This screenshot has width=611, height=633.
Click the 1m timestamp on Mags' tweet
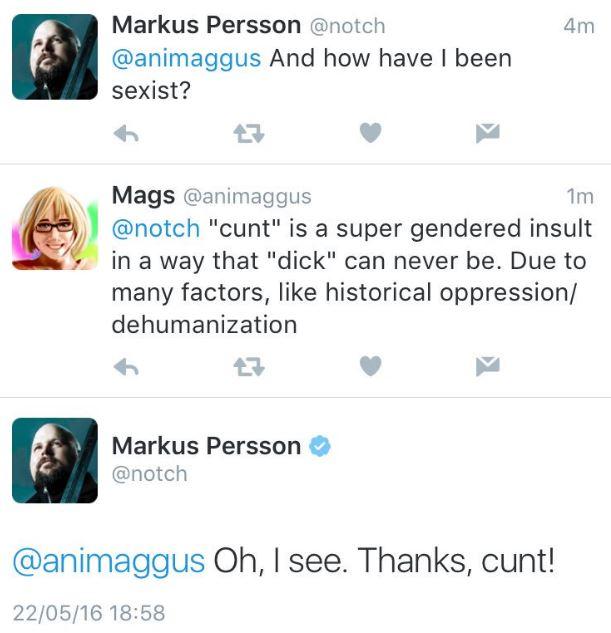579,196
